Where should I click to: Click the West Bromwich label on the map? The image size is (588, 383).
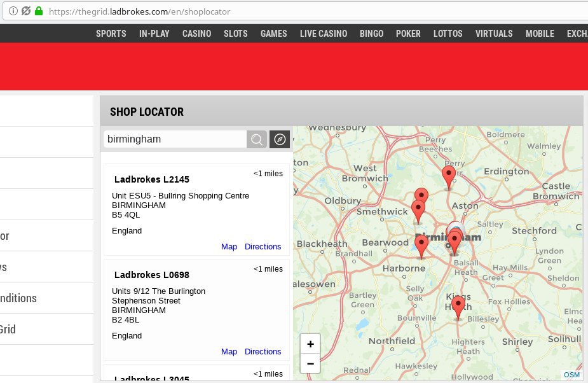(x=365, y=173)
